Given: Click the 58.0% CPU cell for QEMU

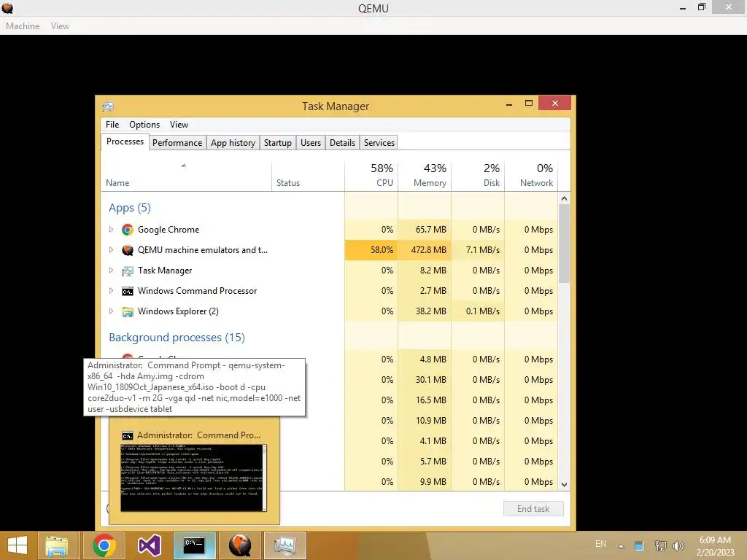Looking at the screenshot, I should (x=371, y=250).
